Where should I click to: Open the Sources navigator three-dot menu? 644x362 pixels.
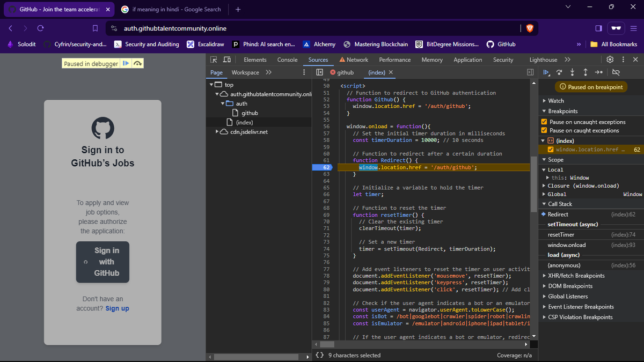tap(304, 72)
